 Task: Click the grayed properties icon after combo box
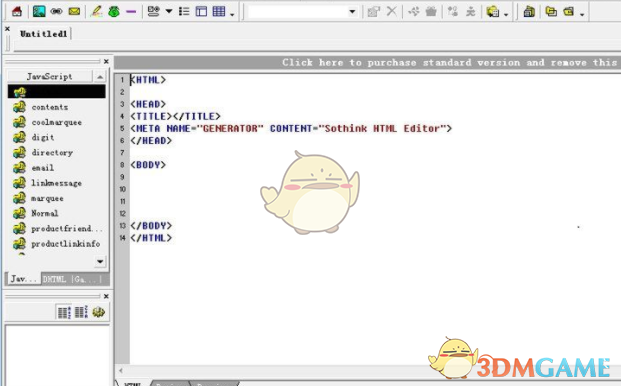click(373, 11)
